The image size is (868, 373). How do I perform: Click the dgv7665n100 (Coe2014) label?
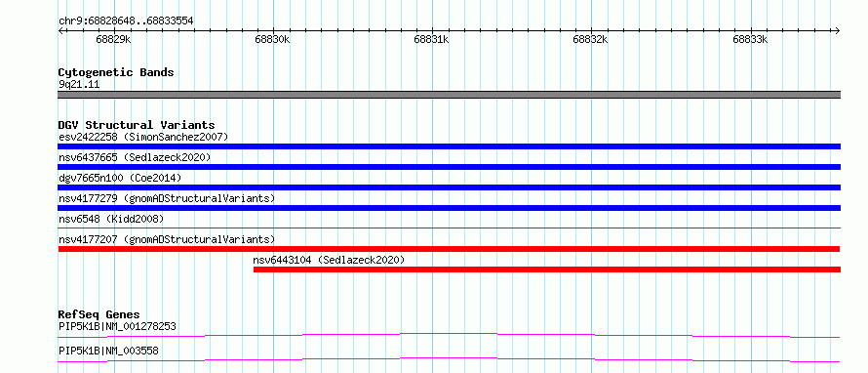(120, 178)
